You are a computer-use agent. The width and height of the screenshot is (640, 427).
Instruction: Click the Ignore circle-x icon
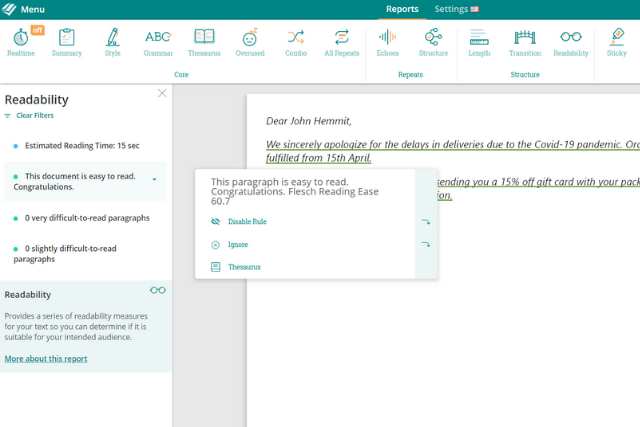[215, 245]
